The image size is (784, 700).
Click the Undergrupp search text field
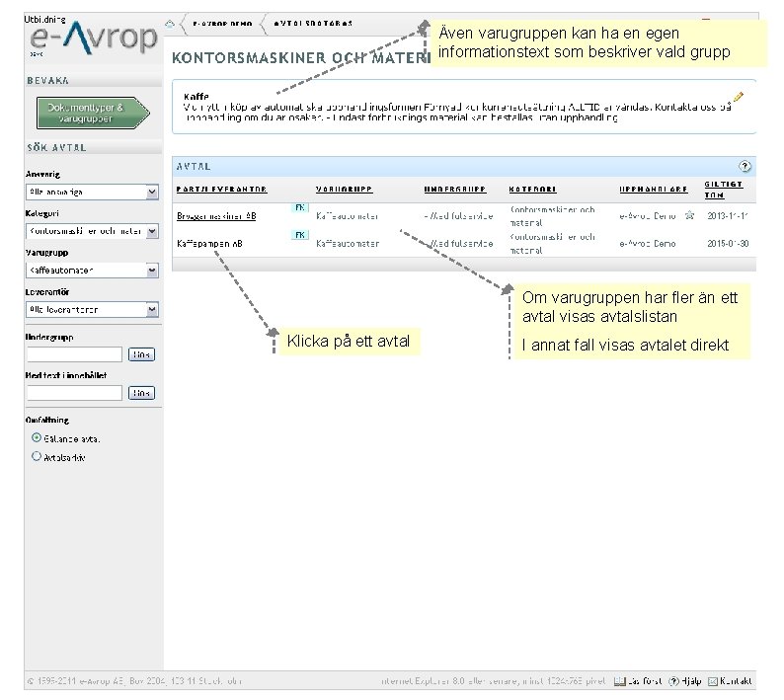click(x=74, y=354)
